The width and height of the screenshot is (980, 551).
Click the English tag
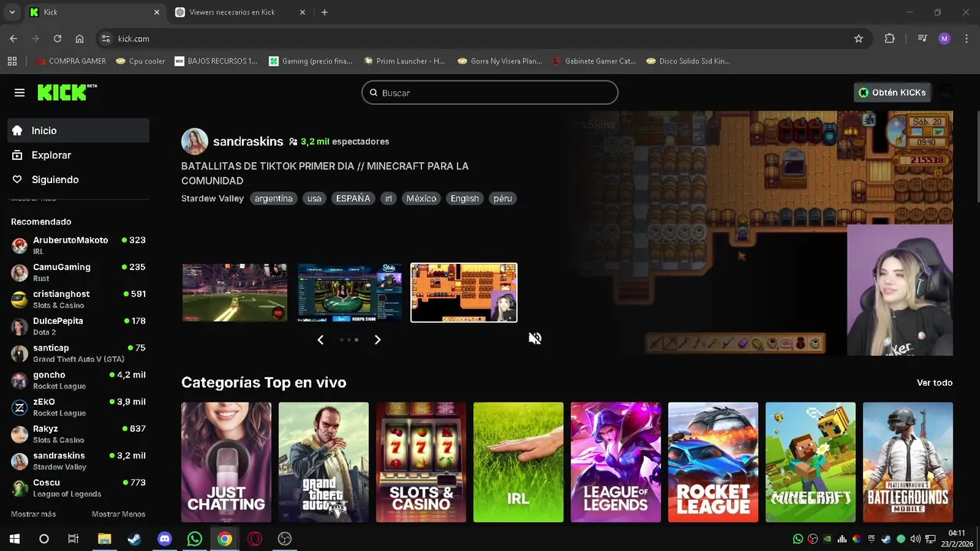[x=464, y=199]
